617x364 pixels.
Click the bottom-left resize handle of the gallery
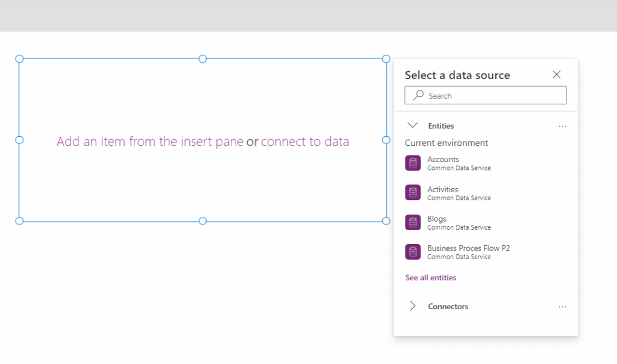(19, 221)
